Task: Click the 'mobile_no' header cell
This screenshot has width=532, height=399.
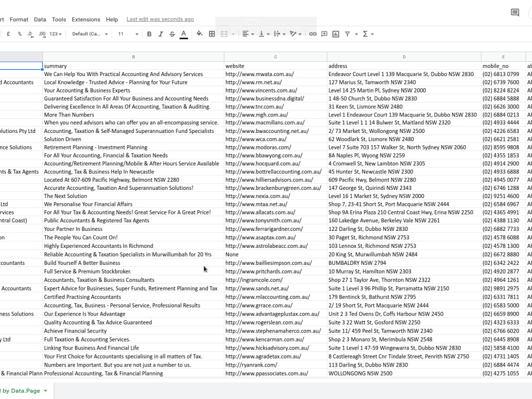Action: point(503,66)
